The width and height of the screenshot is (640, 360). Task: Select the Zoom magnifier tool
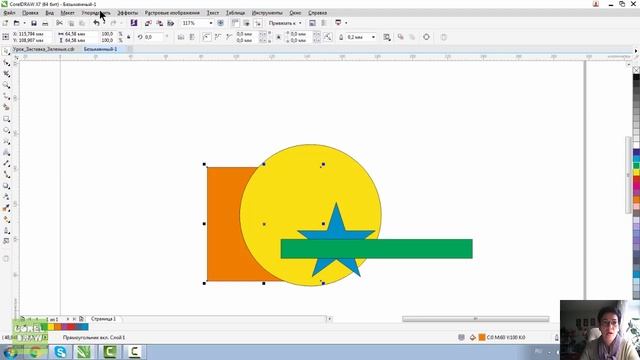[6, 85]
